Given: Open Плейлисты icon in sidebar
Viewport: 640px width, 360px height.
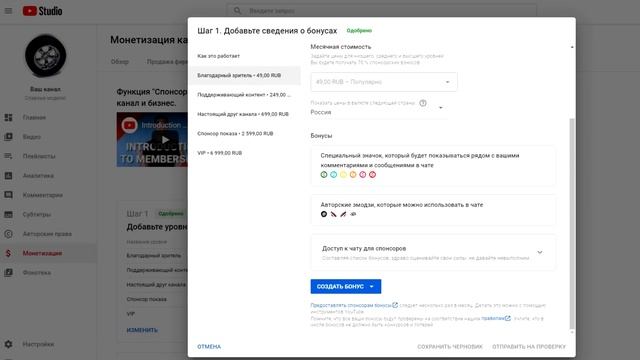Looking at the screenshot, I should [8, 156].
